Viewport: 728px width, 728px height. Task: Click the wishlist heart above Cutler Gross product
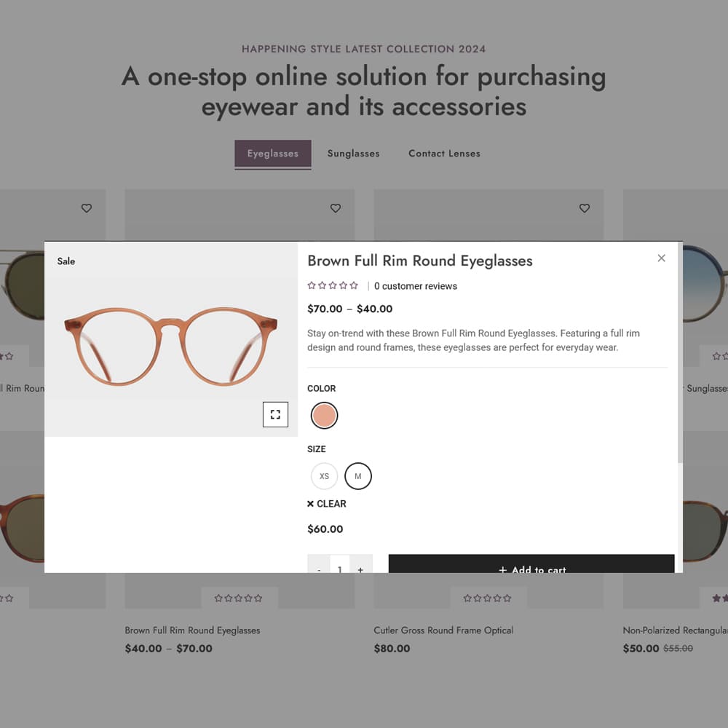tap(585, 208)
